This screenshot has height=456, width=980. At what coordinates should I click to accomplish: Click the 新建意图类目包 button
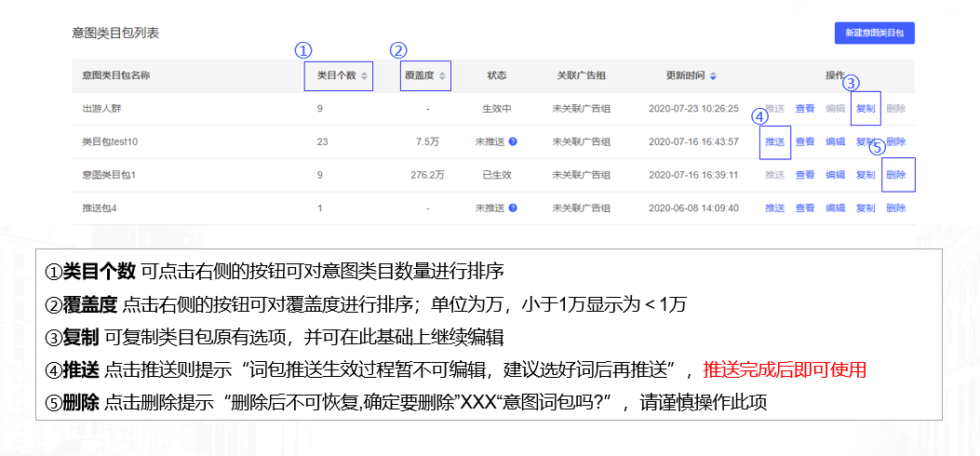[x=874, y=33]
